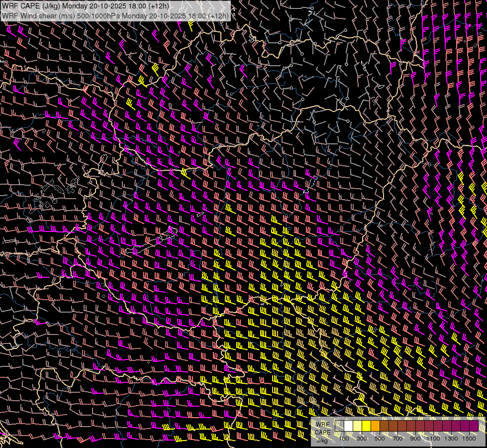This screenshot has height=448, width=487.
Task: Choose the orange 400-500 legend swatch
Action: [376, 426]
